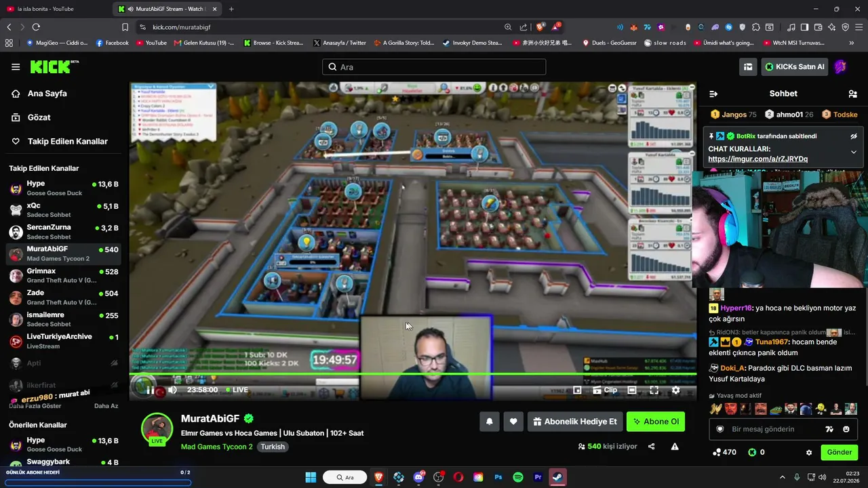Open chat settings gear icon
The width and height of the screenshot is (868, 488).
click(809, 452)
